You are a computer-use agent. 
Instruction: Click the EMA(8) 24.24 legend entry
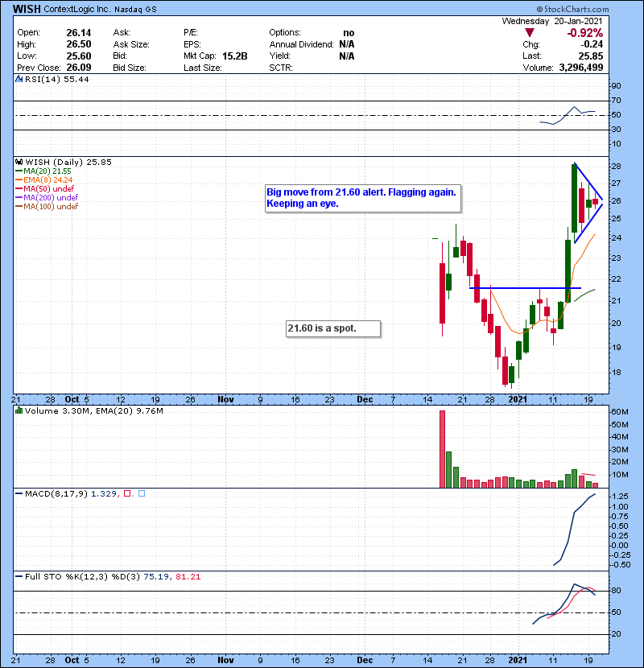pyautogui.click(x=44, y=180)
